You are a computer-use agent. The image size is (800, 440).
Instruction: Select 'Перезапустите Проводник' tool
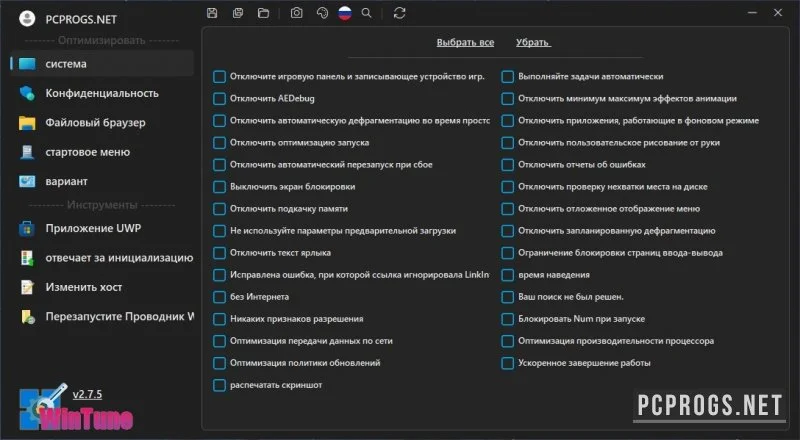click(102, 316)
